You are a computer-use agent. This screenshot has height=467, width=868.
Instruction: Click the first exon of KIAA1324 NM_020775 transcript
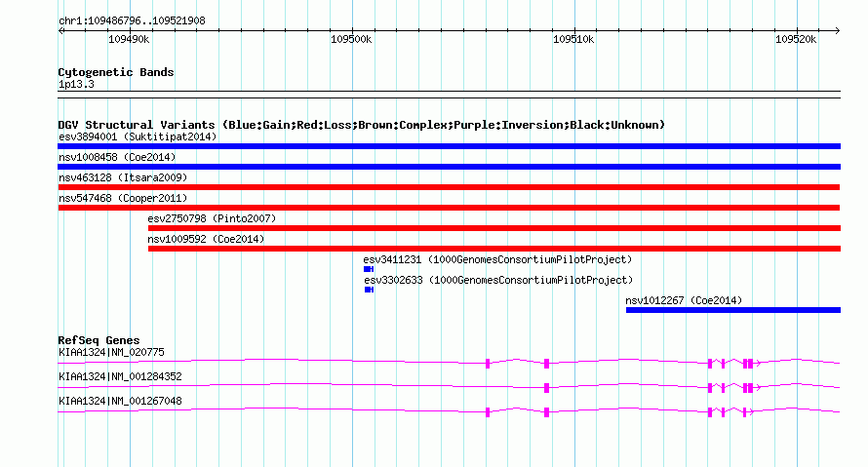(x=488, y=364)
